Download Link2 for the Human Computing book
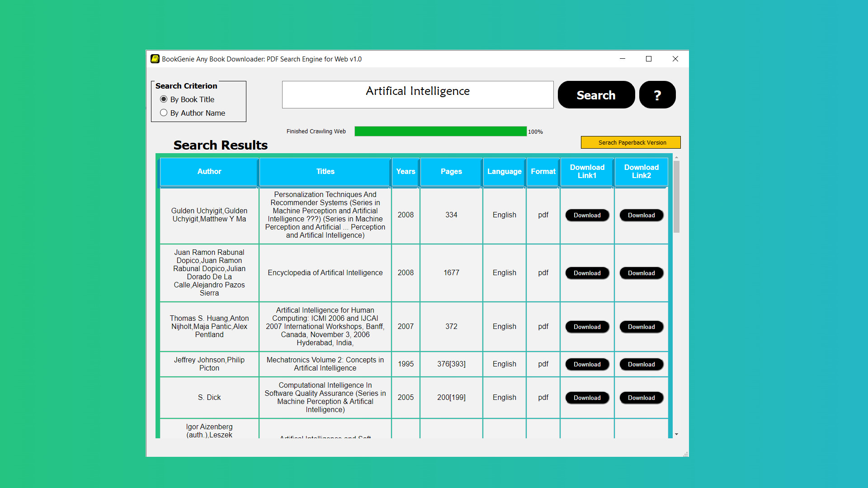Image resolution: width=868 pixels, height=488 pixels. point(642,327)
